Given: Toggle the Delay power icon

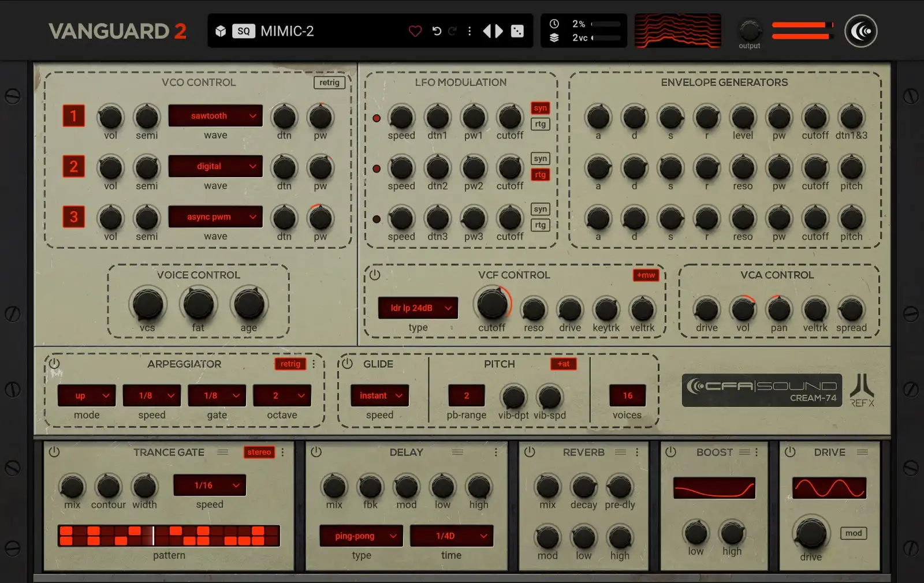Looking at the screenshot, I should pyautogui.click(x=316, y=452).
